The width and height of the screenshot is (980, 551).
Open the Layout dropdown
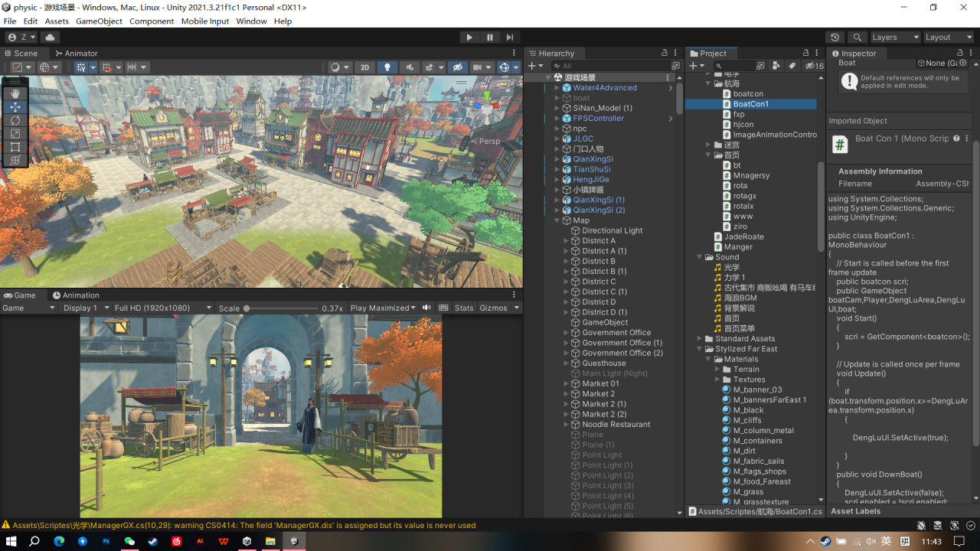point(948,37)
